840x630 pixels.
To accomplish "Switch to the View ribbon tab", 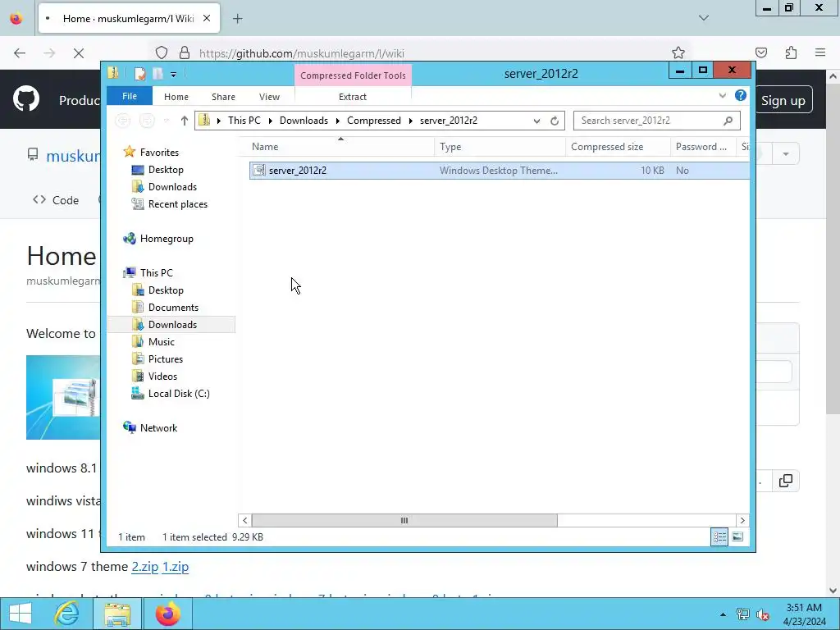I will point(269,97).
